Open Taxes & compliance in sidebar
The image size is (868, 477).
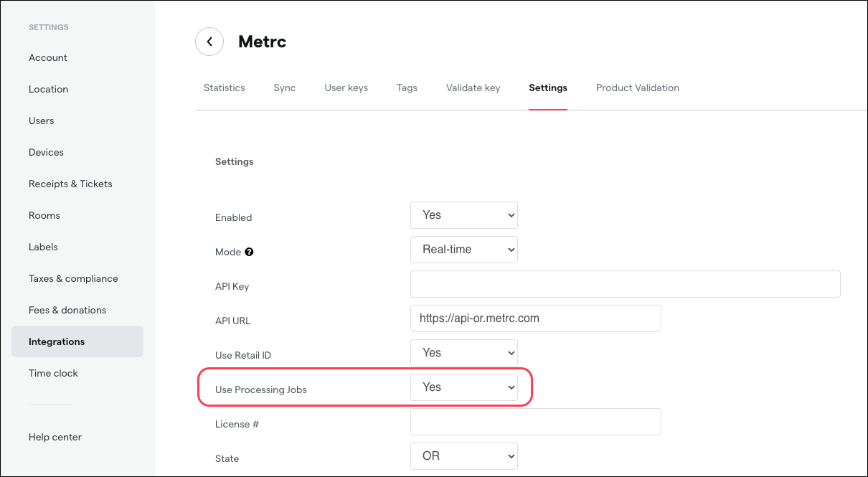pos(73,278)
